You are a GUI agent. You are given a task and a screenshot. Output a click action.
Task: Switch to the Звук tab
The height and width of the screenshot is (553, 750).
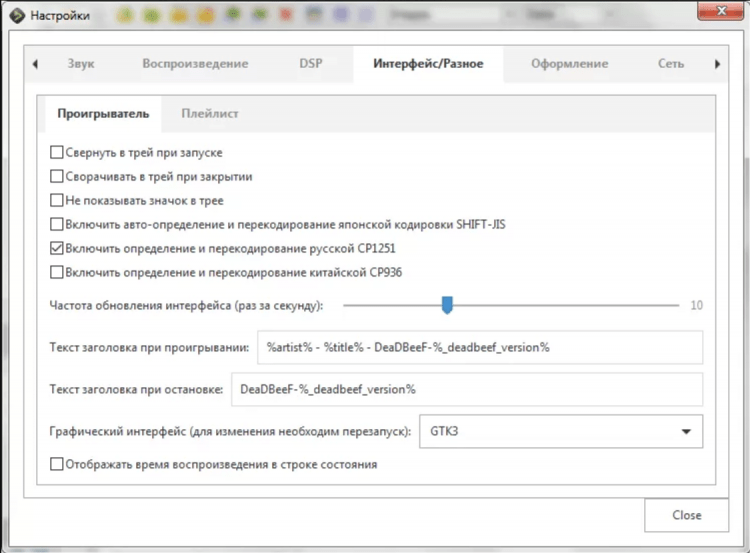80,64
